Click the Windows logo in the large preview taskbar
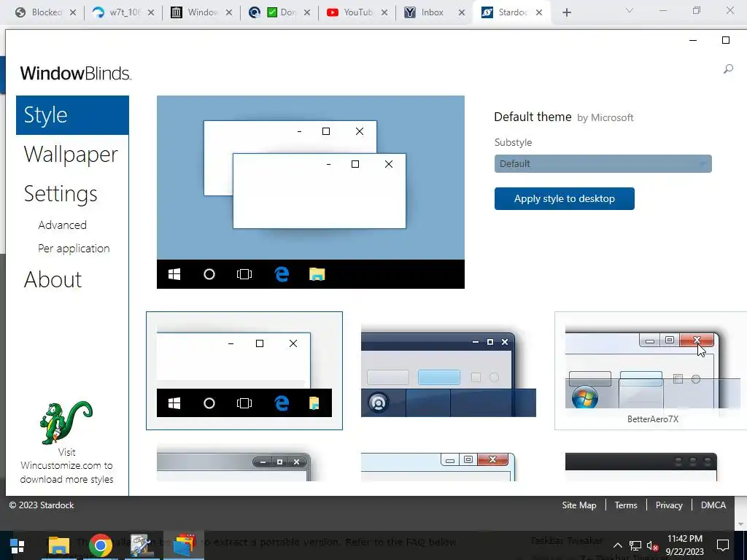 (x=174, y=274)
